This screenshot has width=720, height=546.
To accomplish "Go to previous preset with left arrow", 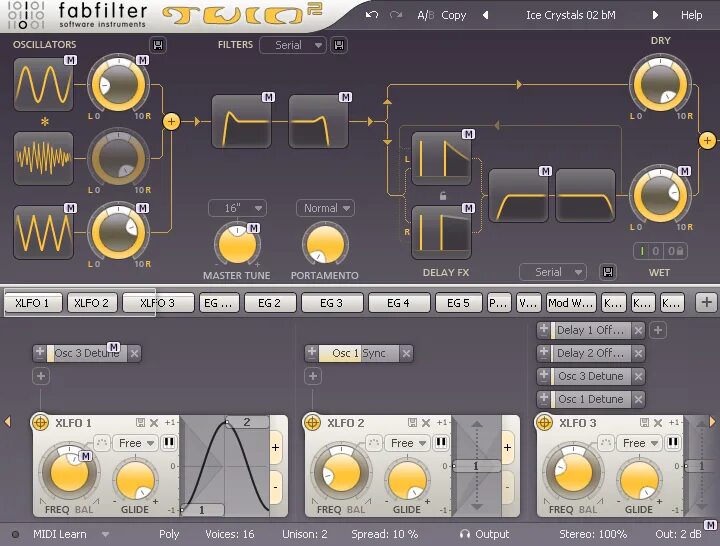I will (485, 15).
